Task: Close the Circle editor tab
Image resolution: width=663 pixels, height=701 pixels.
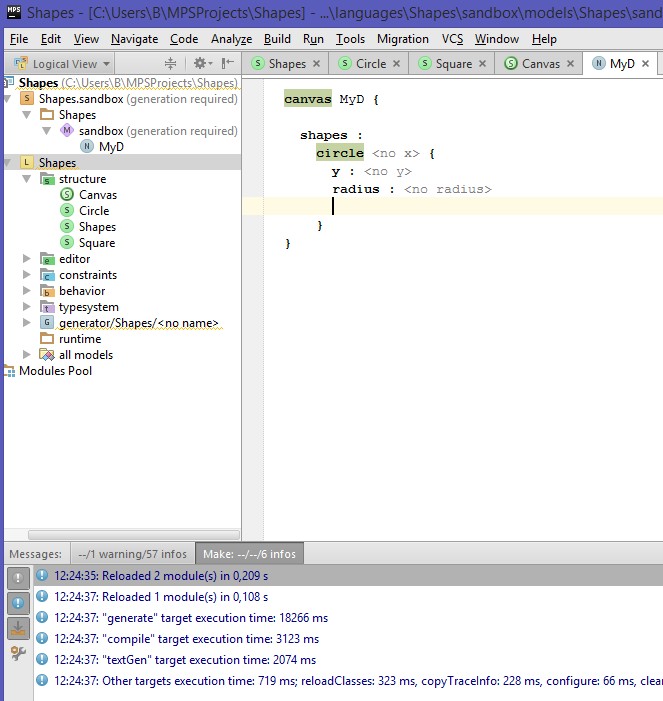Action: 397,63
